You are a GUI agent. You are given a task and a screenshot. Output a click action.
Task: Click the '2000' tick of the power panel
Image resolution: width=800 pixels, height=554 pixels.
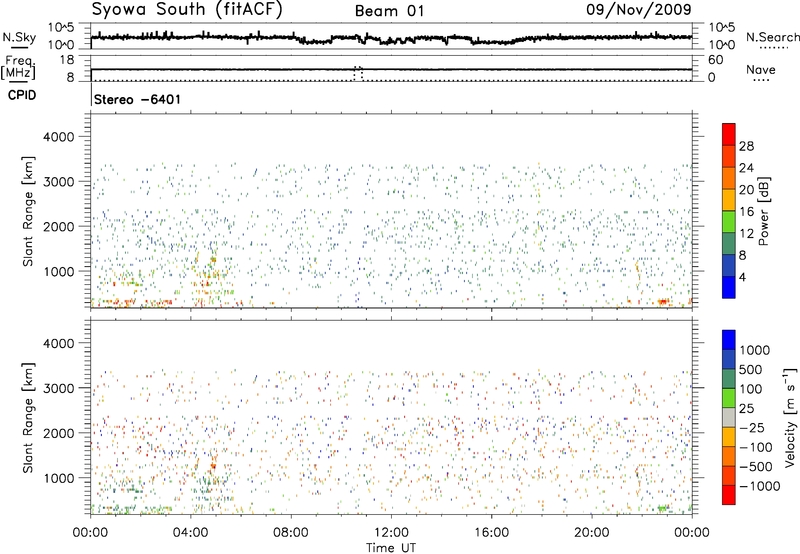58,226
